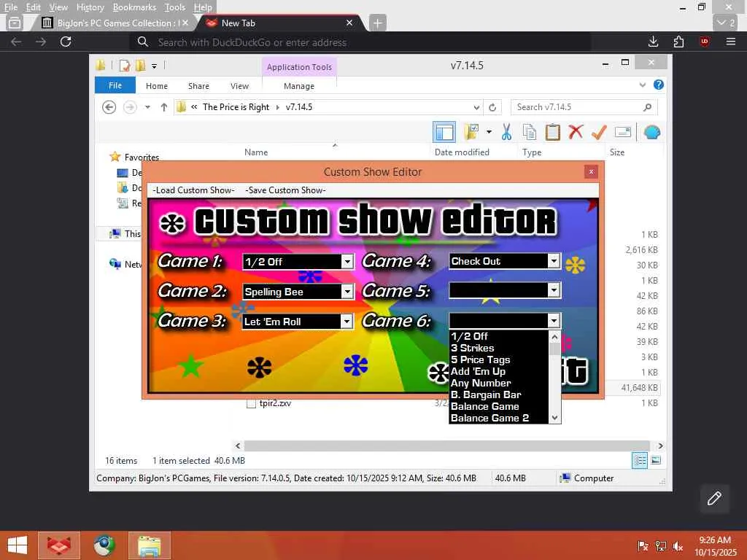Open the Share ribbon tab
Viewport: 747px width, 560px height.
[x=198, y=86]
